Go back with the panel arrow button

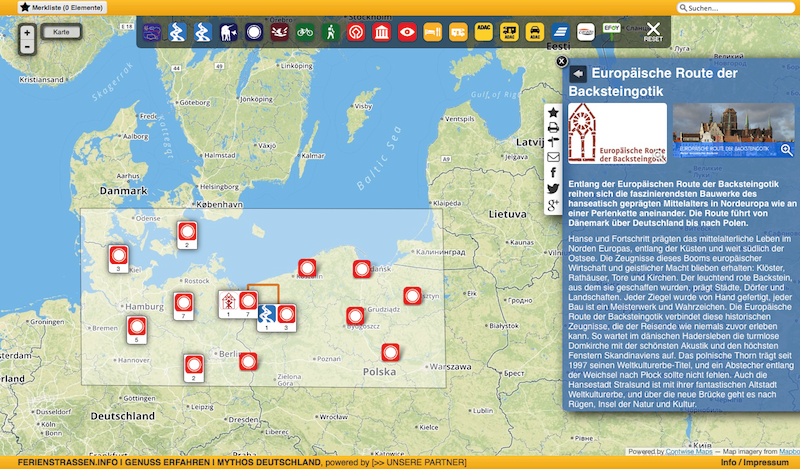578,74
